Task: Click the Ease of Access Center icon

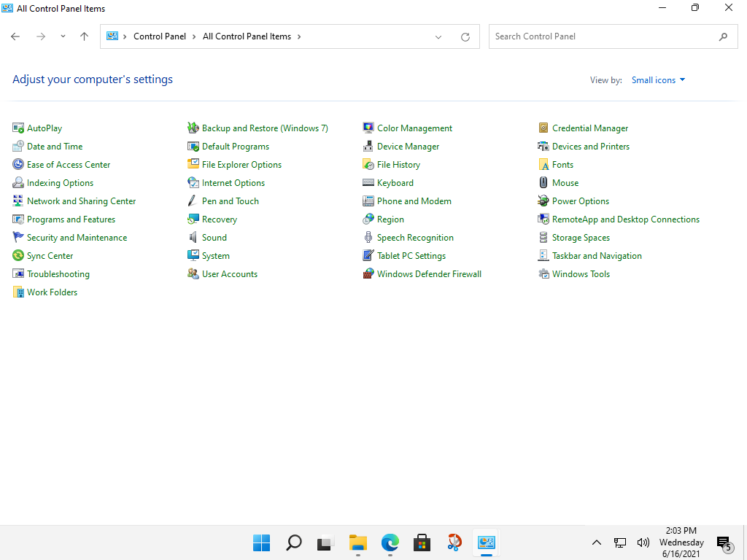Action: tap(18, 164)
